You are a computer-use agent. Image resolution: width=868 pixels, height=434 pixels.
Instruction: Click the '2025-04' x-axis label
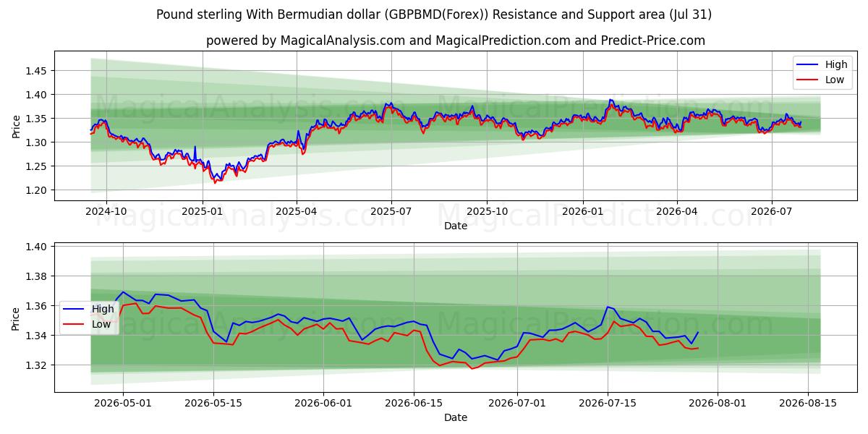297,212
